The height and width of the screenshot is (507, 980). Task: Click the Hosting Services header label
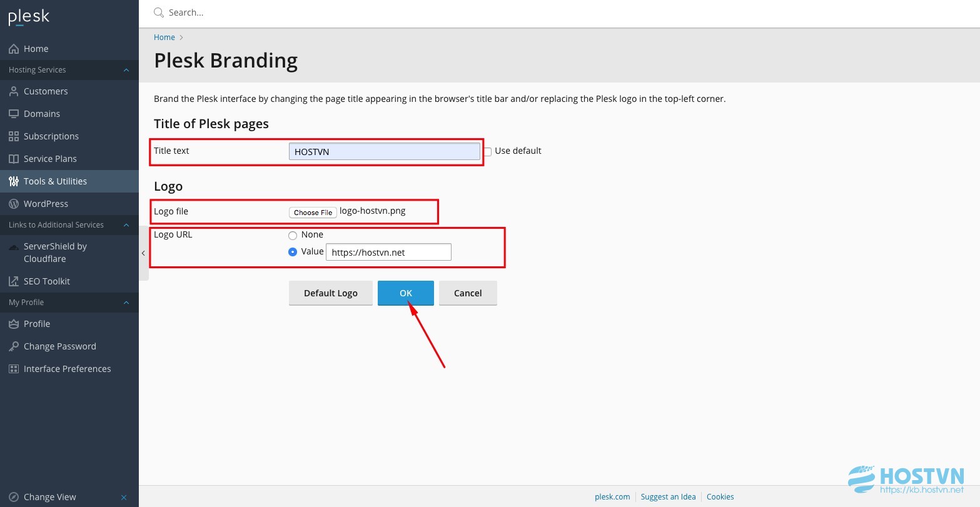pyautogui.click(x=38, y=70)
